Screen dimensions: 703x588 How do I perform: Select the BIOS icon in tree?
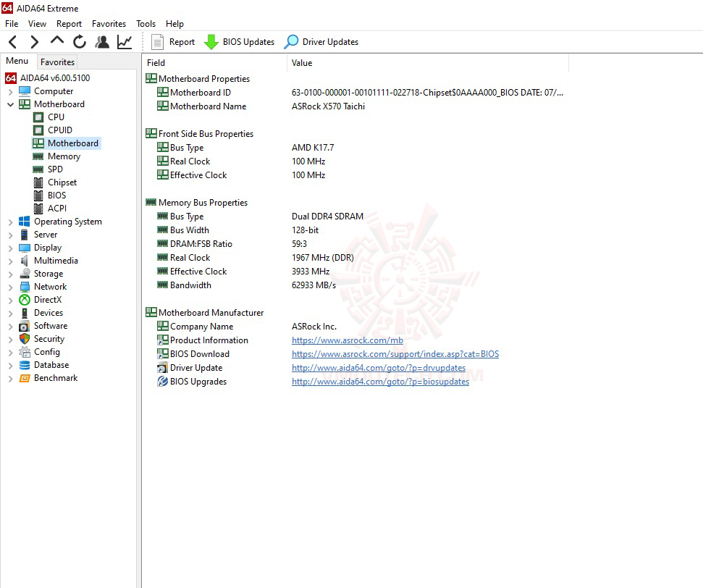38,196
